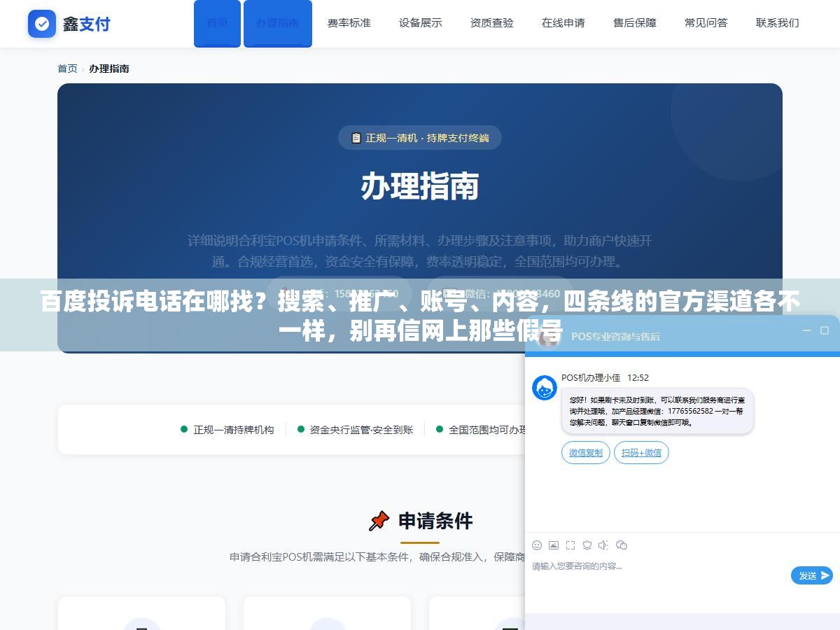This screenshot has height=630, width=840.
Task: Open the 首页 navigation tab
Action: click(x=217, y=23)
